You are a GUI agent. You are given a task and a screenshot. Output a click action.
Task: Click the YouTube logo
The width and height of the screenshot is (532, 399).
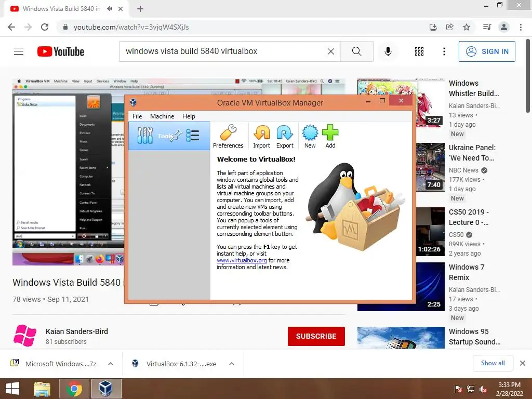click(x=61, y=51)
